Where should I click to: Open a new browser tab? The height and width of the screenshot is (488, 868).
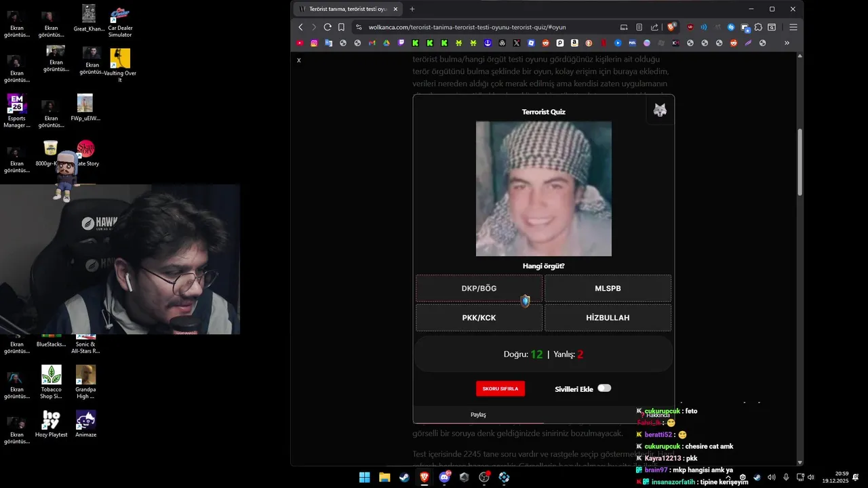(x=412, y=9)
